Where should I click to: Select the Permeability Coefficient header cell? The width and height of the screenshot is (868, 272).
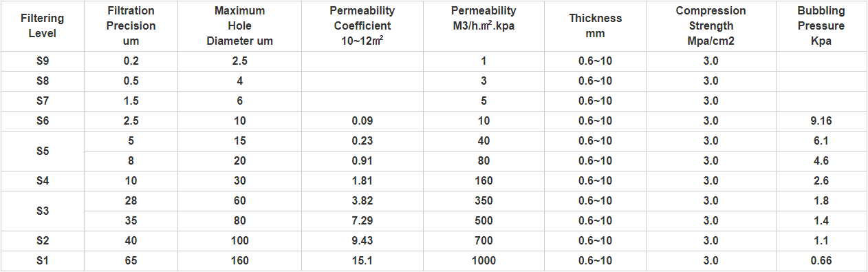point(362,26)
